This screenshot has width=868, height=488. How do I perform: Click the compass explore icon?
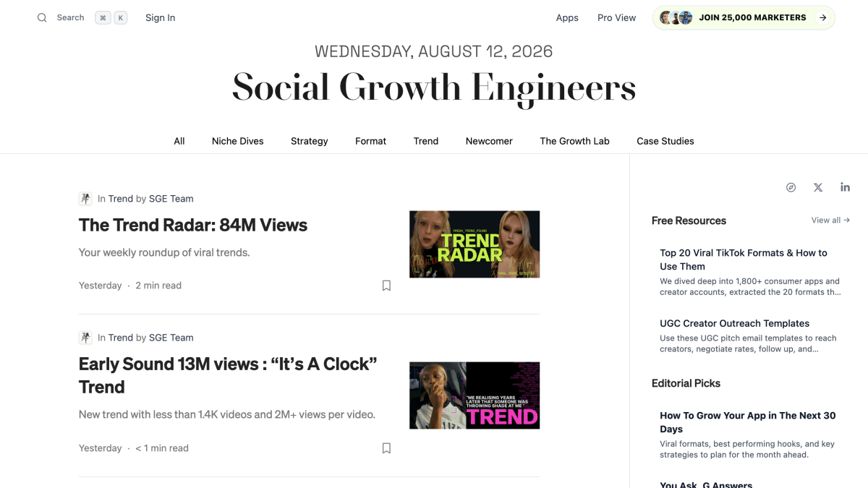pyautogui.click(x=791, y=187)
